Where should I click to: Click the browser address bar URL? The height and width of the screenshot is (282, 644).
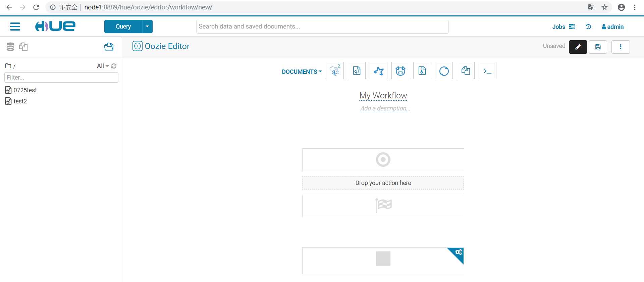[x=148, y=7]
